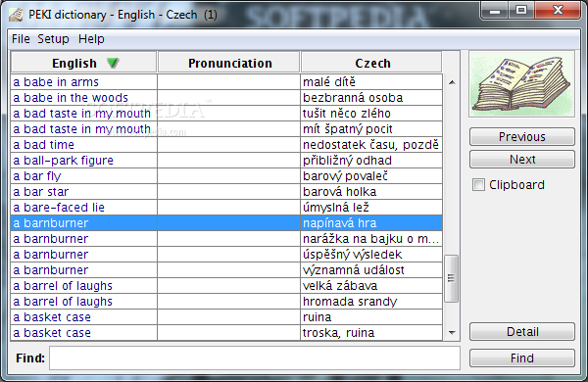The height and width of the screenshot is (382, 588).
Task: Click Czech cell 'barový povaleč'
Action: pyautogui.click(x=371, y=176)
